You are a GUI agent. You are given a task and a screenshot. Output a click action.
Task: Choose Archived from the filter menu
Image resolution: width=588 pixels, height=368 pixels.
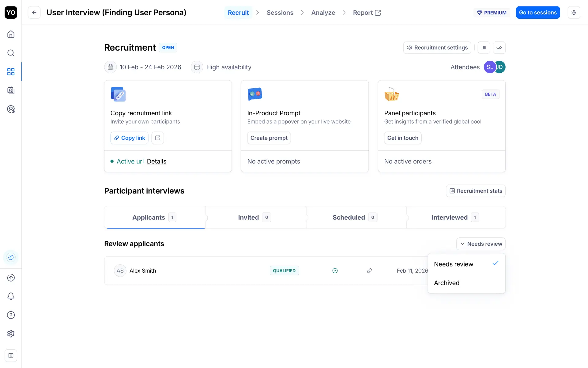(x=447, y=283)
